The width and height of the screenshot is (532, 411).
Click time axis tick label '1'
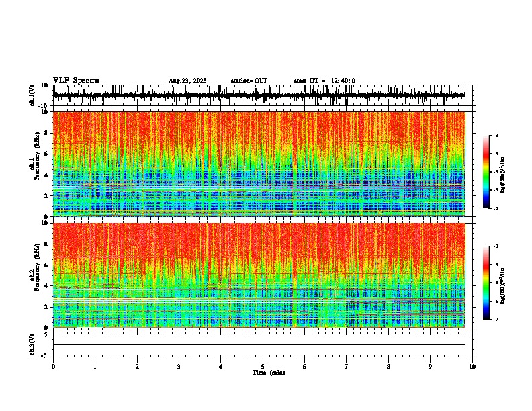click(x=95, y=367)
